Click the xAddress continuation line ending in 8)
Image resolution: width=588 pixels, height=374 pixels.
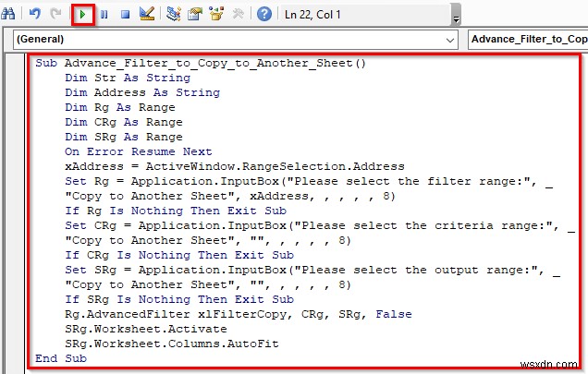230,197
